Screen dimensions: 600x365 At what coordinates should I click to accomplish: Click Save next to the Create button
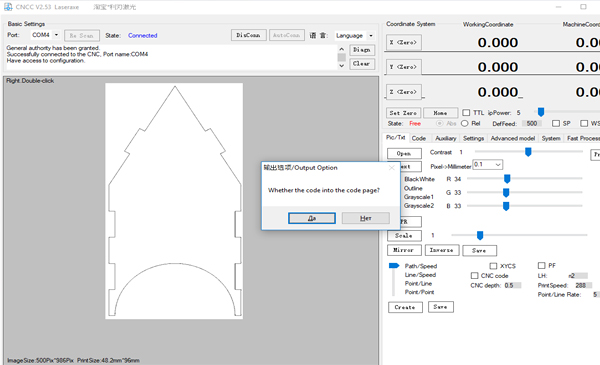click(x=441, y=307)
